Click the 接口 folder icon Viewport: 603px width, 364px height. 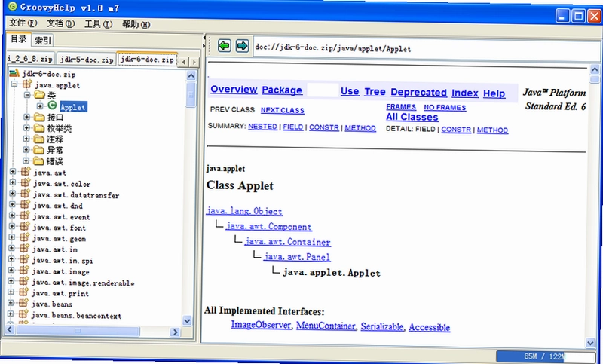[x=39, y=117]
